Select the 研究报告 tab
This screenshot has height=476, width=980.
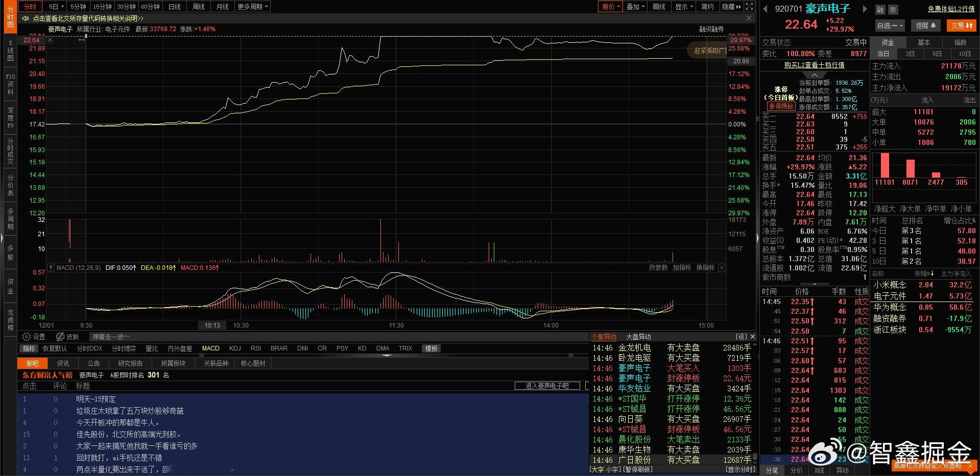coord(130,363)
